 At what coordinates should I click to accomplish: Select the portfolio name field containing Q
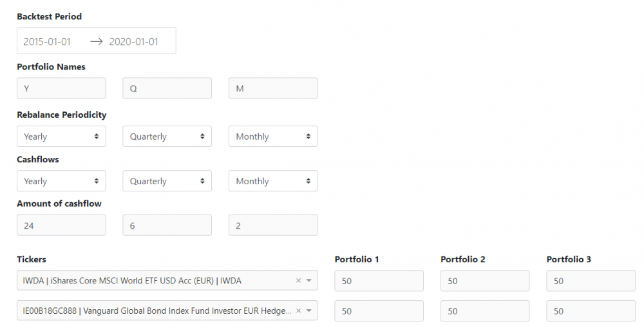click(167, 89)
